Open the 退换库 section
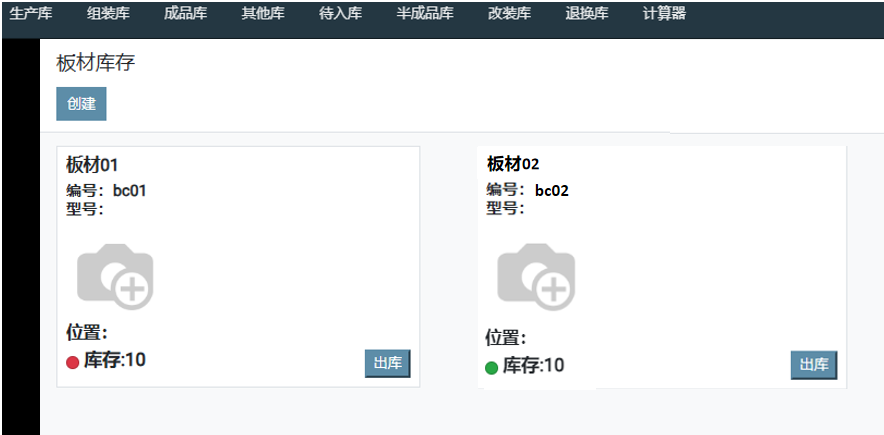884x435 pixels. [x=586, y=14]
